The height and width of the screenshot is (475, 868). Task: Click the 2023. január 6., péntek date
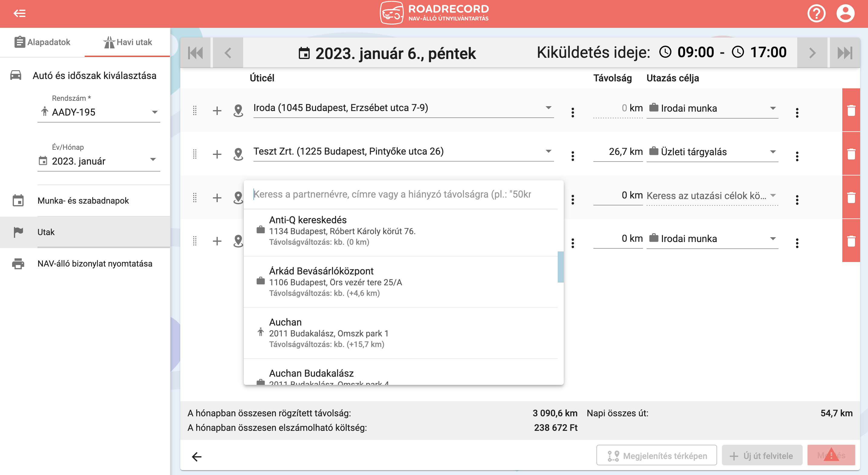(x=396, y=53)
